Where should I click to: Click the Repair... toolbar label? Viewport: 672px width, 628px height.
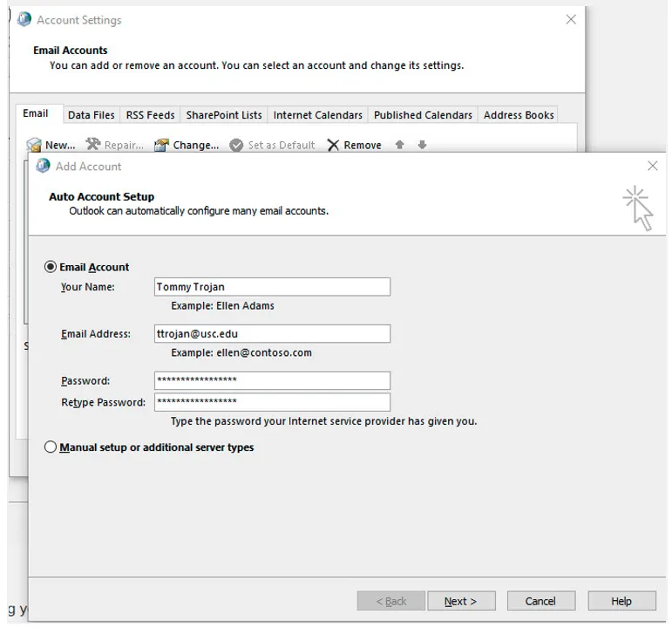[x=124, y=146]
